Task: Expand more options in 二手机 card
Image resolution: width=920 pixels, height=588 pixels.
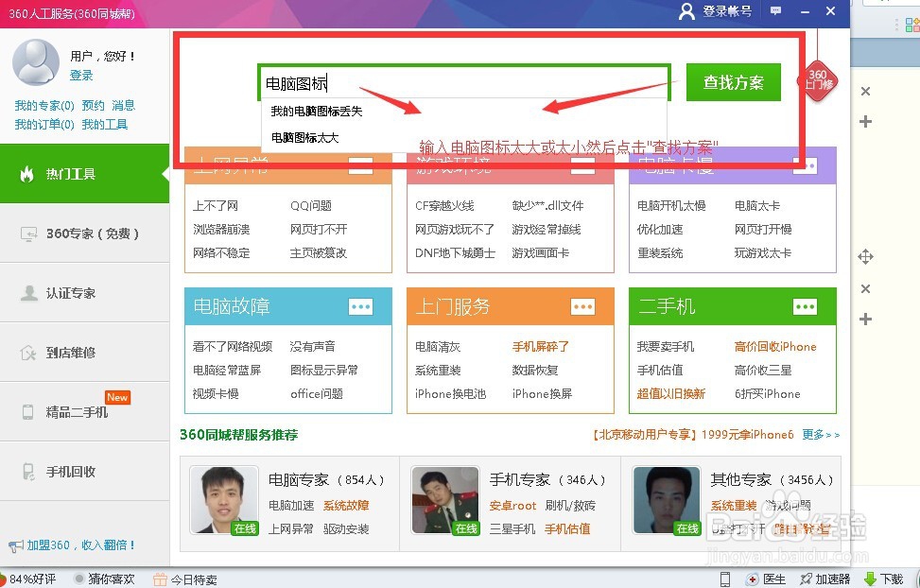Action: coord(805,306)
